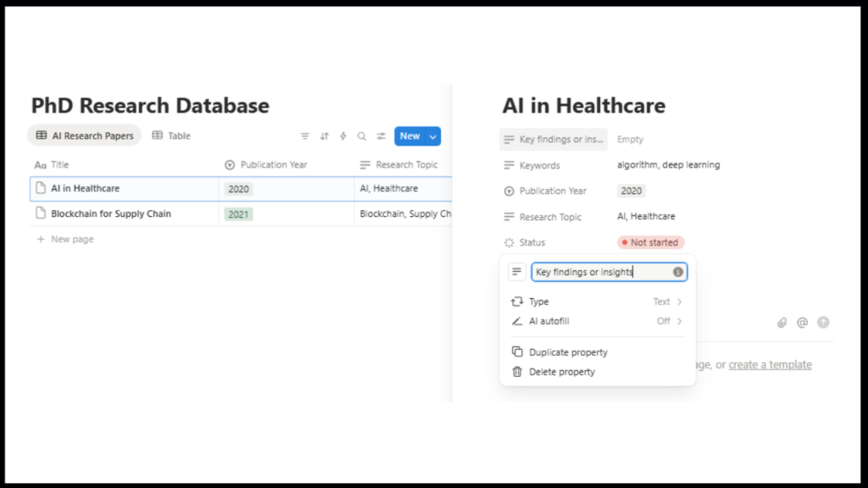Image resolution: width=868 pixels, height=488 pixels.
Task: Click the send comment up-arrow icon
Action: click(x=823, y=323)
